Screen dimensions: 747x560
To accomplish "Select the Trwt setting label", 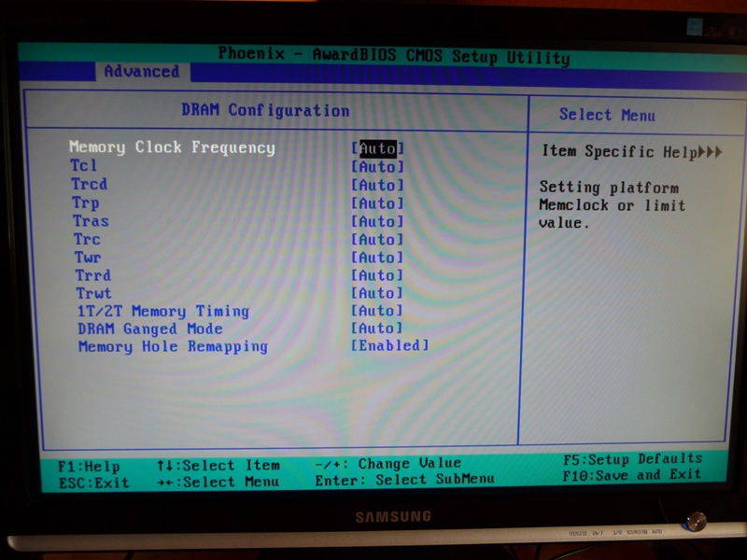I will click(94, 293).
